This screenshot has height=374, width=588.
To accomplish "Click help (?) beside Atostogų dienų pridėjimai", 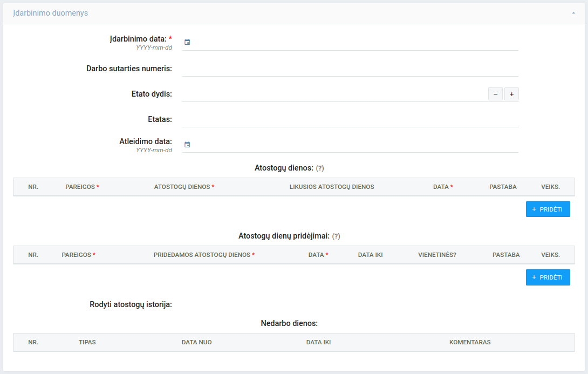I will (336, 236).
